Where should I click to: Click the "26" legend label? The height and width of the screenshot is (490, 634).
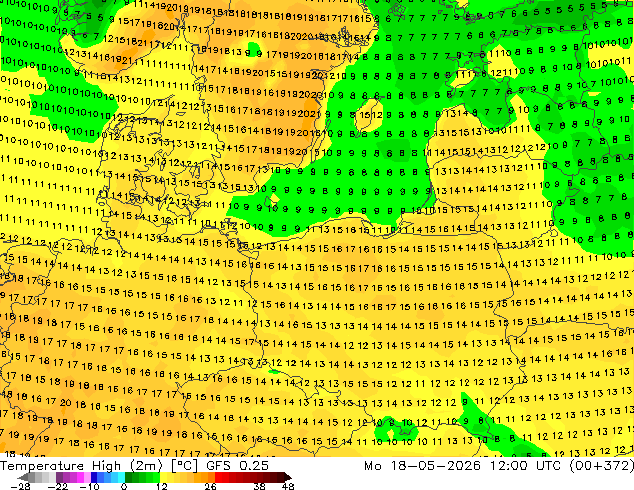click(210, 486)
